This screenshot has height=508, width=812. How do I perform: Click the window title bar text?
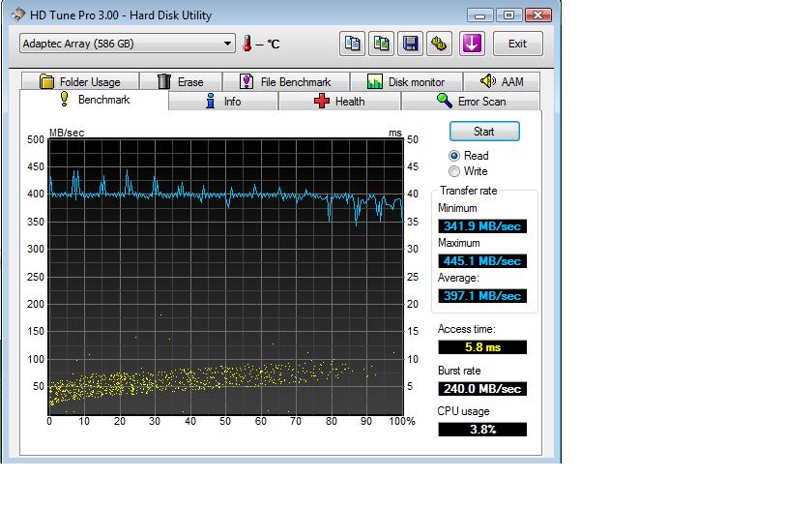click(x=121, y=15)
